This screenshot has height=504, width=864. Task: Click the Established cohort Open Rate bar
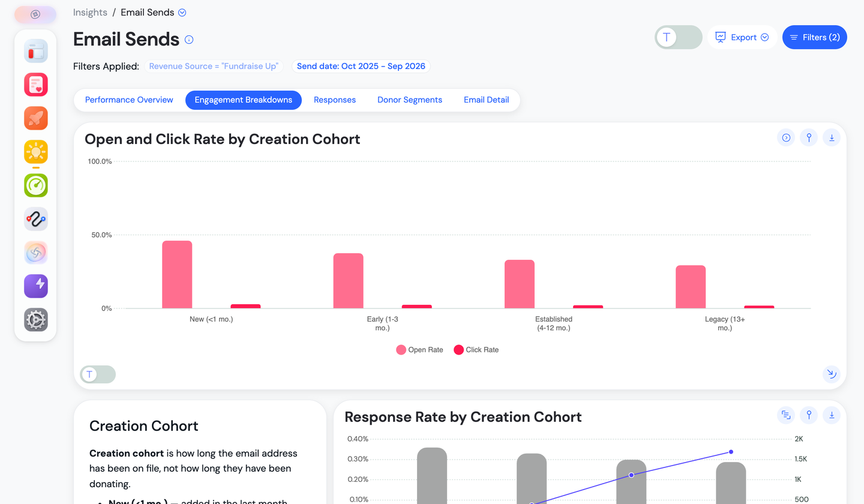520,284
